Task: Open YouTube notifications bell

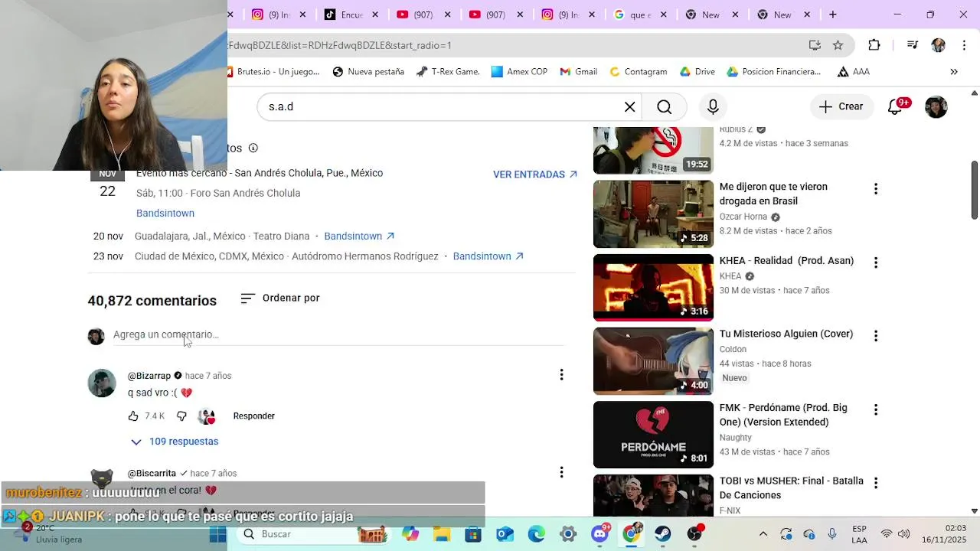Action: 896,107
